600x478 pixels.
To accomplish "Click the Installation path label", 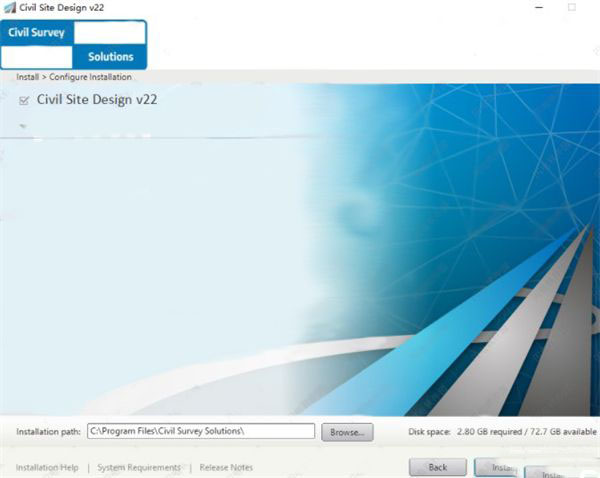I will 47,432.
